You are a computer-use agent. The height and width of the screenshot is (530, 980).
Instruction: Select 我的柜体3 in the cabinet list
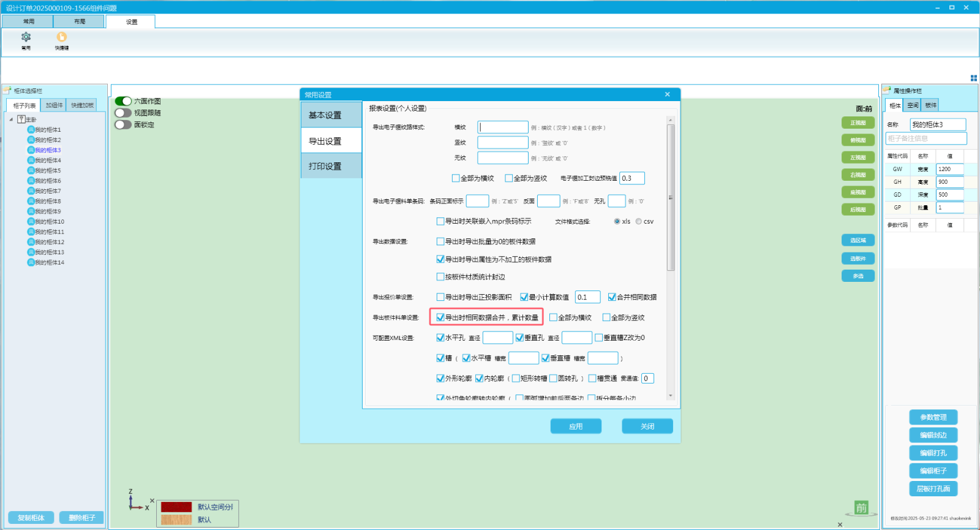(x=48, y=150)
